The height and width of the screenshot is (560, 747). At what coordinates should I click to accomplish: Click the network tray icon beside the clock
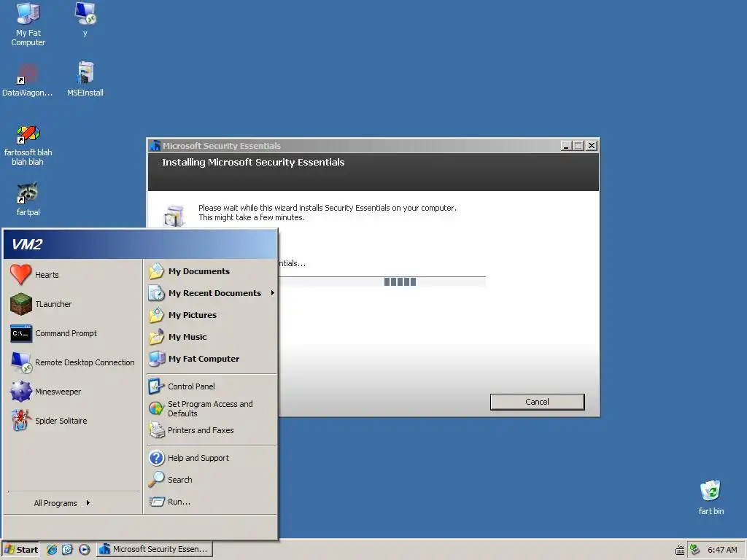pos(694,550)
